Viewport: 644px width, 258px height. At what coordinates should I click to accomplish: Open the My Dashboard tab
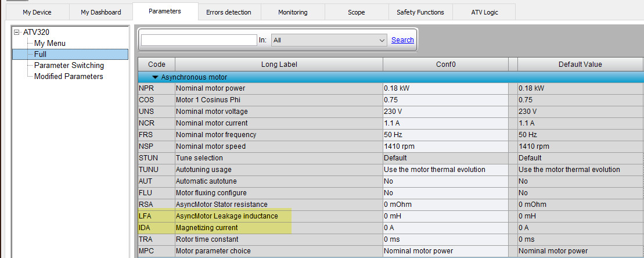click(100, 12)
